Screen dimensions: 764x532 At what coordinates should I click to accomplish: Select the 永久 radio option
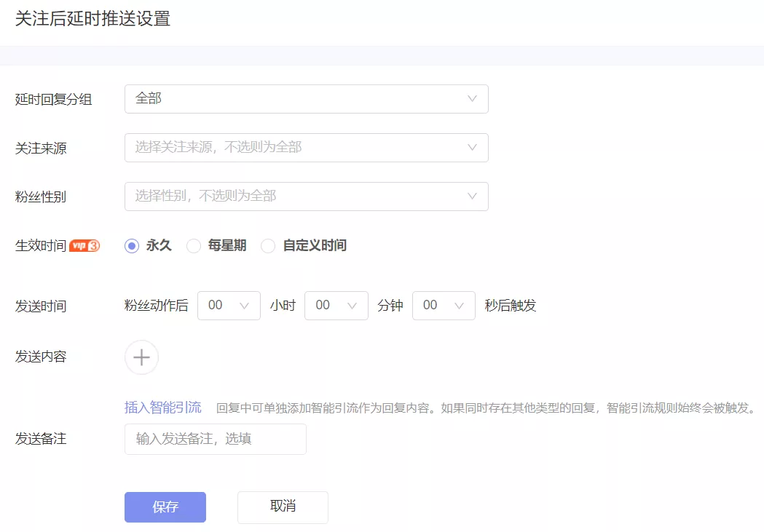click(130, 245)
